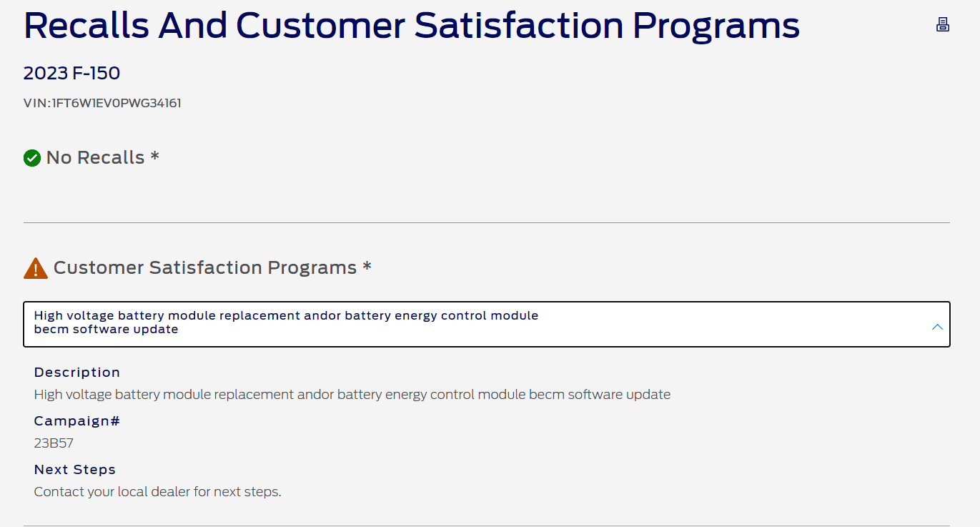Click the 'Customer Satisfaction Programs *' heading
The width and height of the screenshot is (980, 527).
[x=212, y=267]
